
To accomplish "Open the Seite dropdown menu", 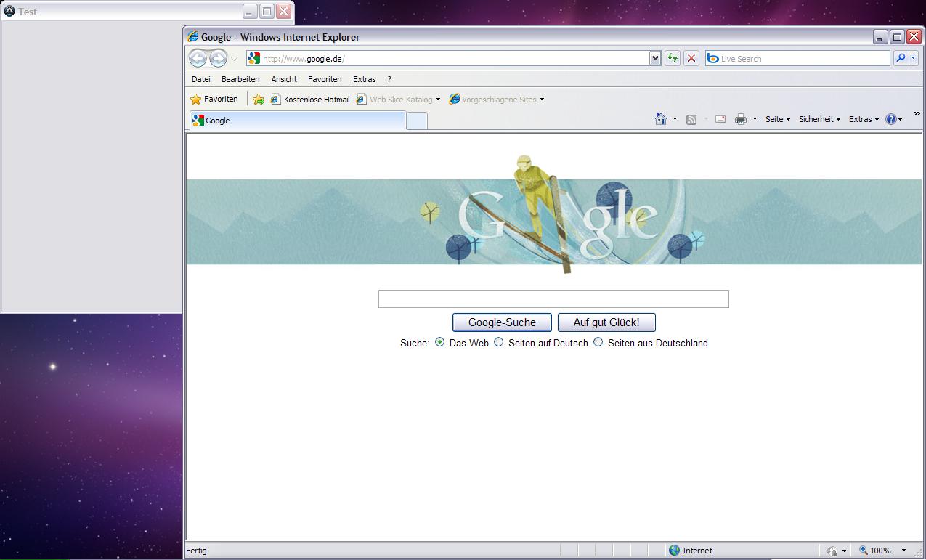I will click(x=777, y=119).
